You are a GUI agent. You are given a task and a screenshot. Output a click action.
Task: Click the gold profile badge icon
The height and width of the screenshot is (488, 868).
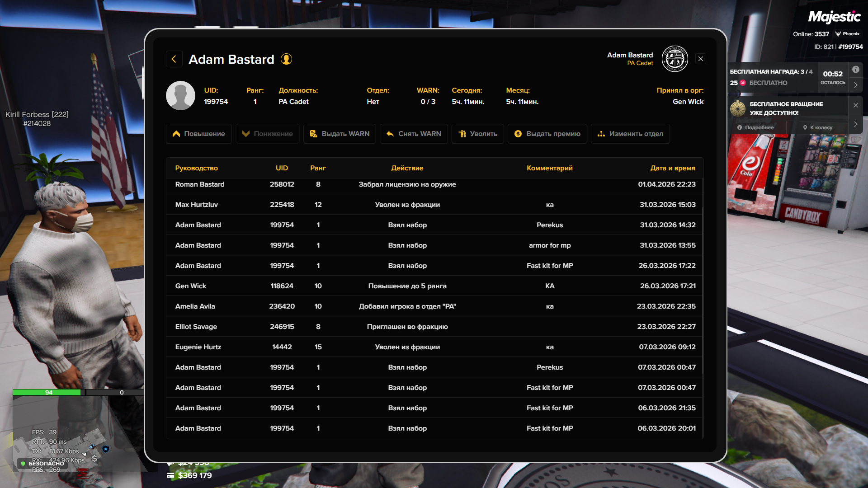click(286, 59)
